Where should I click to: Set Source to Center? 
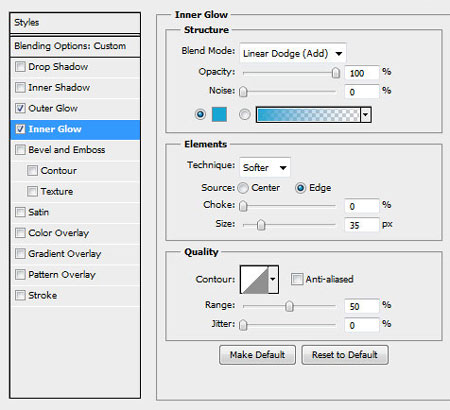pyautogui.click(x=243, y=188)
